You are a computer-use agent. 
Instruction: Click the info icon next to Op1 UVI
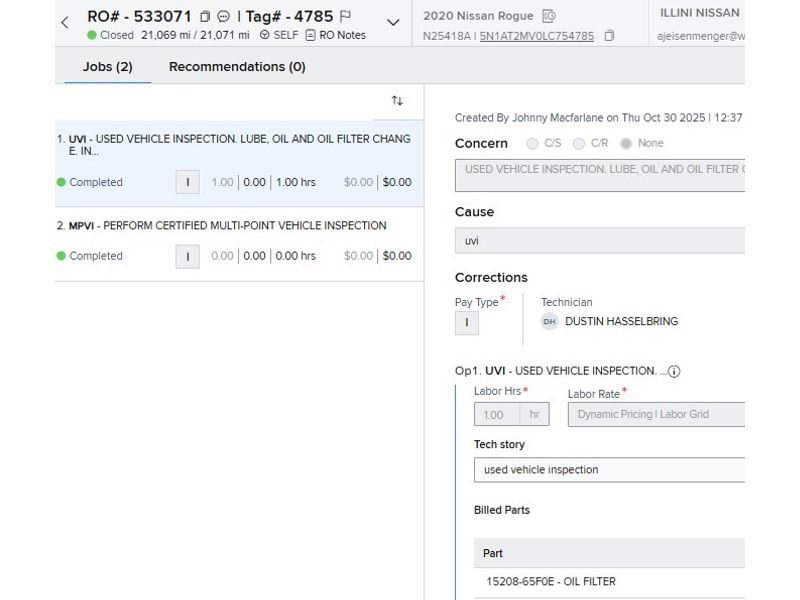click(x=674, y=371)
